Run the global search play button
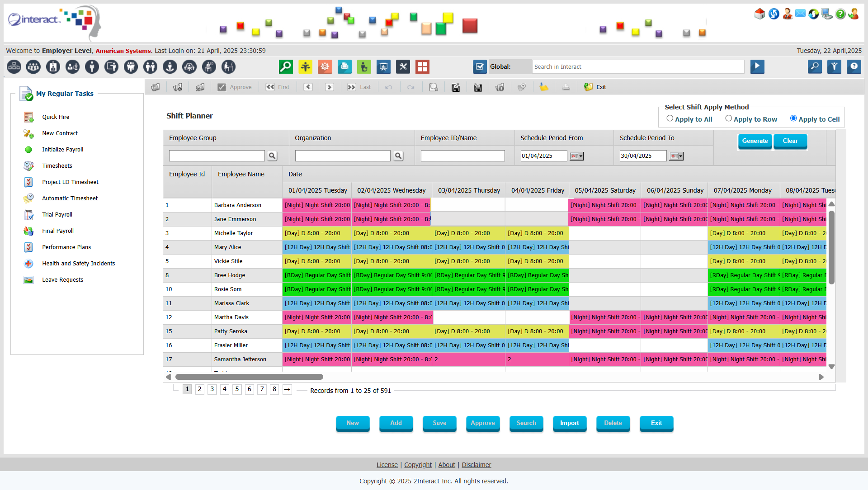This screenshot has height=491, width=868. click(x=757, y=67)
